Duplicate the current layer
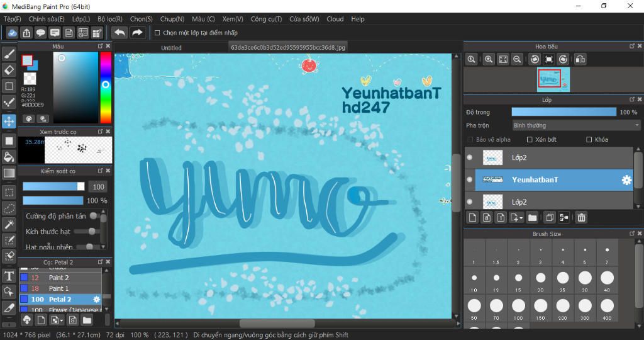This screenshot has width=644, height=340. pyautogui.click(x=550, y=217)
